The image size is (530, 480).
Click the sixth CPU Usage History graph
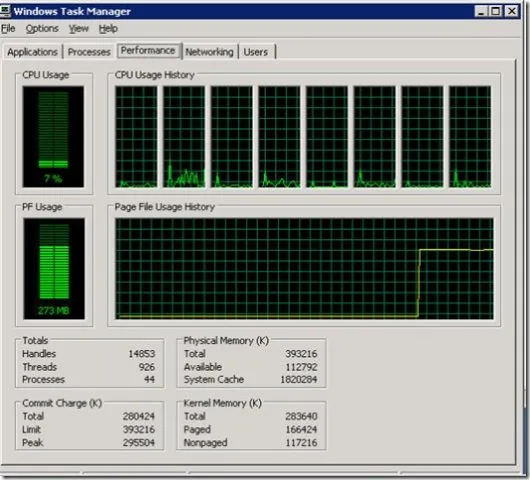(x=375, y=137)
